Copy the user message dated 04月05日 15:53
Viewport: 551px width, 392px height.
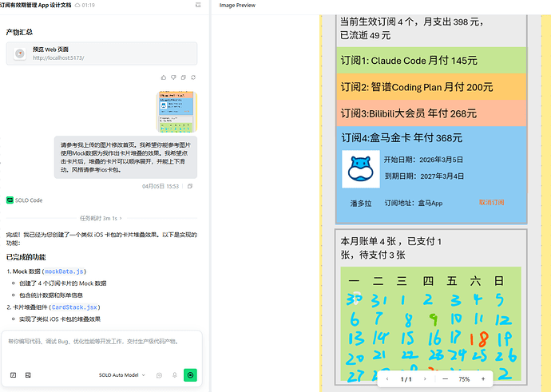190,186
